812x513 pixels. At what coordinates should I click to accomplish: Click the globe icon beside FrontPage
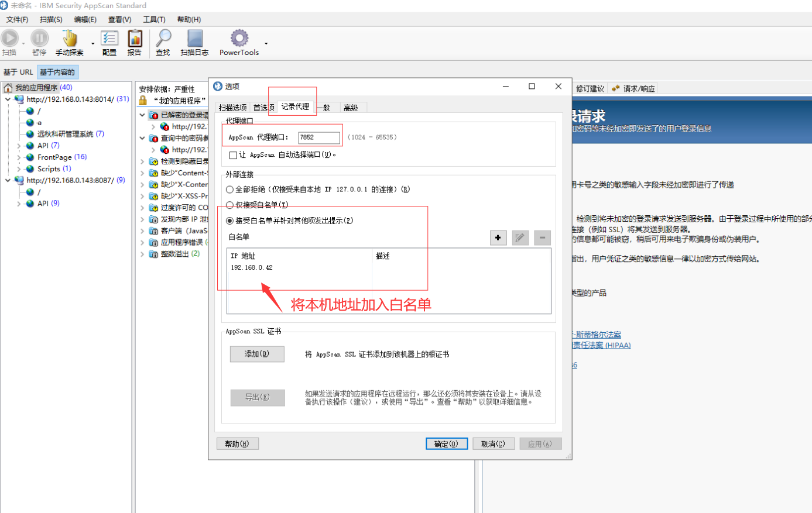pos(30,157)
